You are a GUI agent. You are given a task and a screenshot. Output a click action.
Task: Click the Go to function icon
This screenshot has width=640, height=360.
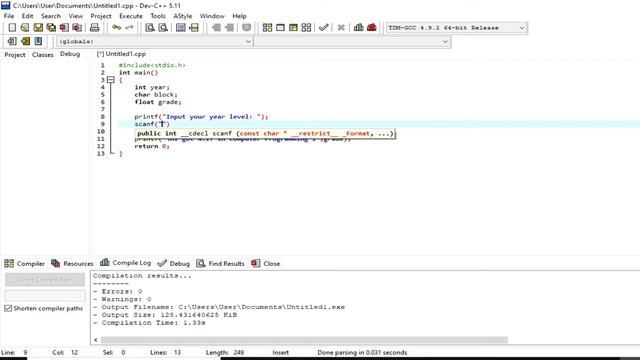tap(181, 27)
